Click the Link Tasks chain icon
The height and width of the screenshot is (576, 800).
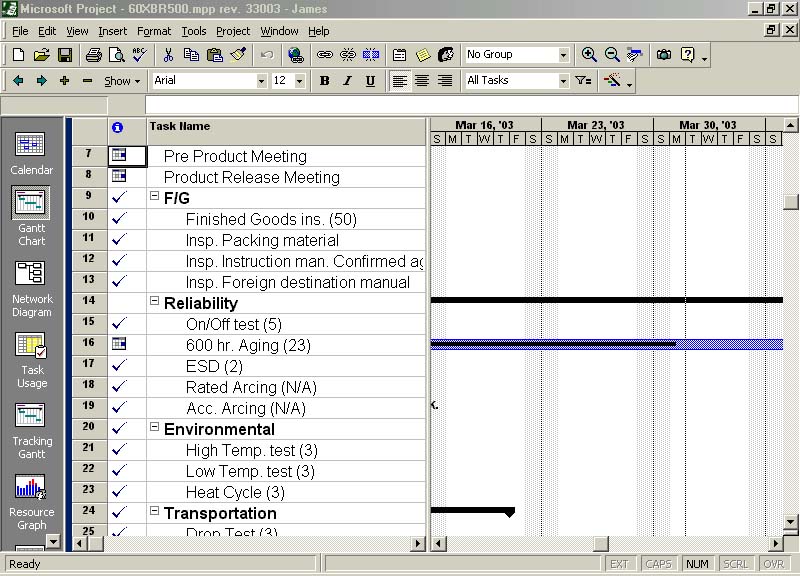[324, 55]
